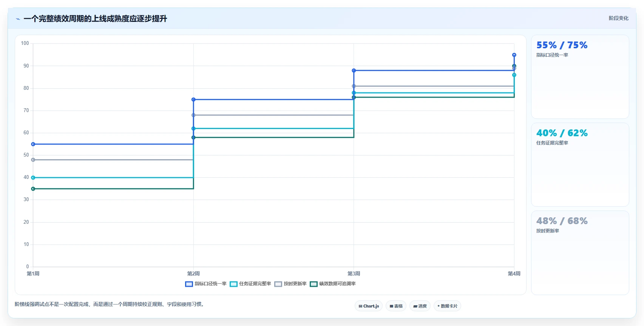Click the footnote starting with 阶梯线强调试点

coord(110,304)
